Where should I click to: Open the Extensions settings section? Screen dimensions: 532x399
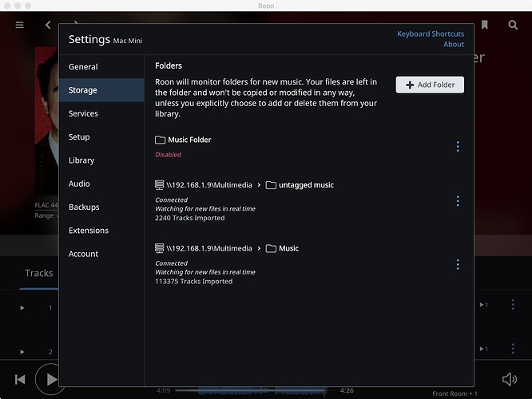point(101,231)
